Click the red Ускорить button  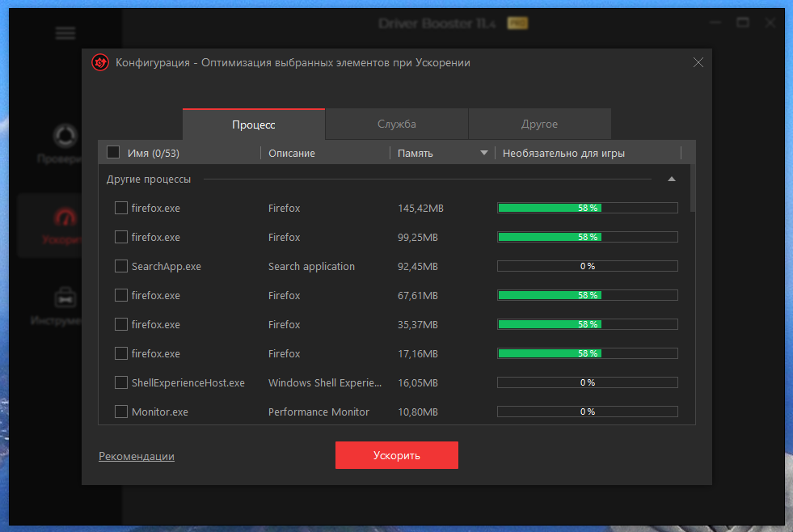coord(396,455)
